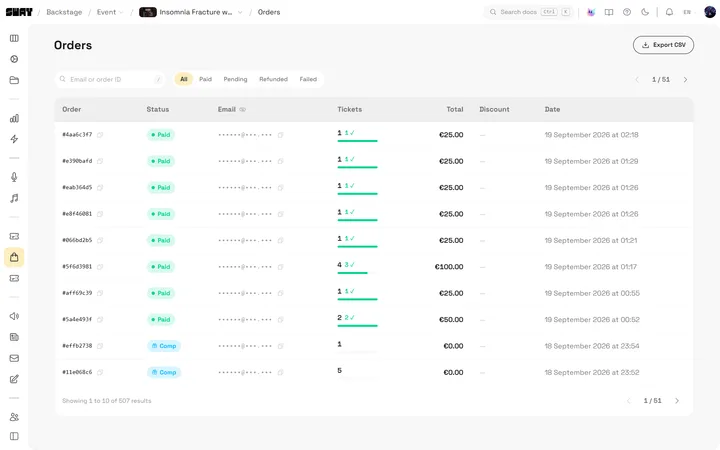The width and height of the screenshot is (720, 450).
Task: Click the Email or order ID search field
Action: point(110,79)
